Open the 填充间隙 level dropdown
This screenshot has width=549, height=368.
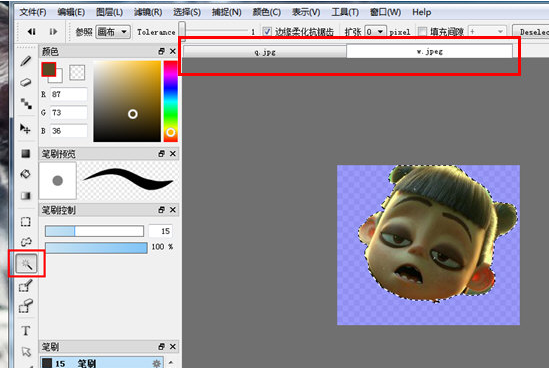(487, 32)
